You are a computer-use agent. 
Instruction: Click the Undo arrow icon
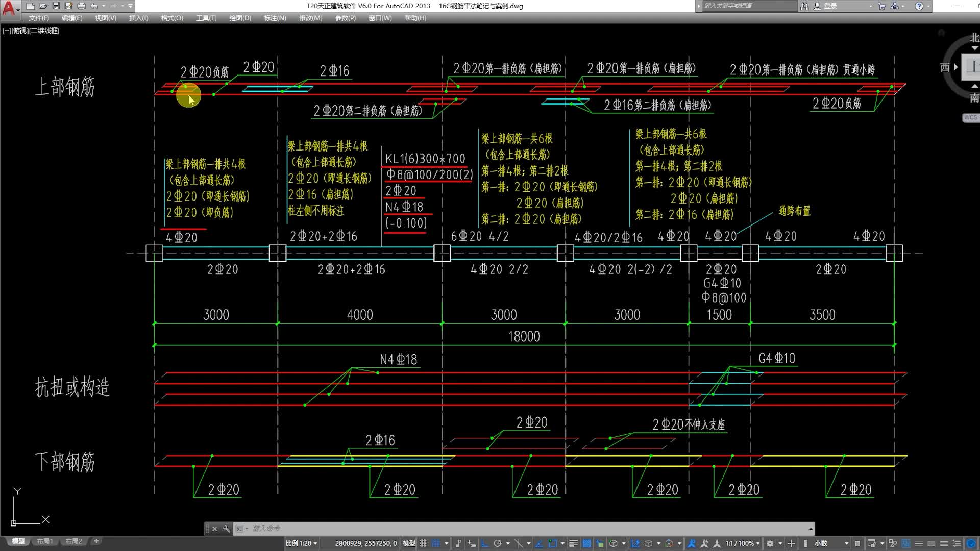click(x=94, y=6)
